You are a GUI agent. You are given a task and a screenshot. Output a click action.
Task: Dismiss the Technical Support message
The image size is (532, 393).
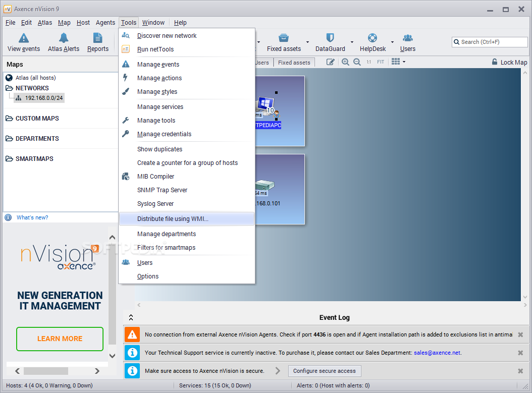(520, 353)
